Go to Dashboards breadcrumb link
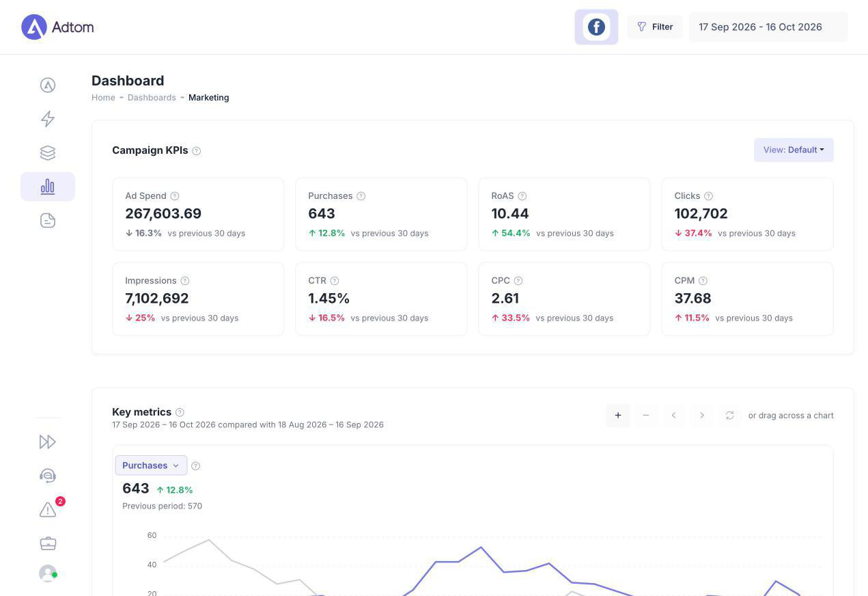Screen dimensions: 868x596 pos(152,98)
